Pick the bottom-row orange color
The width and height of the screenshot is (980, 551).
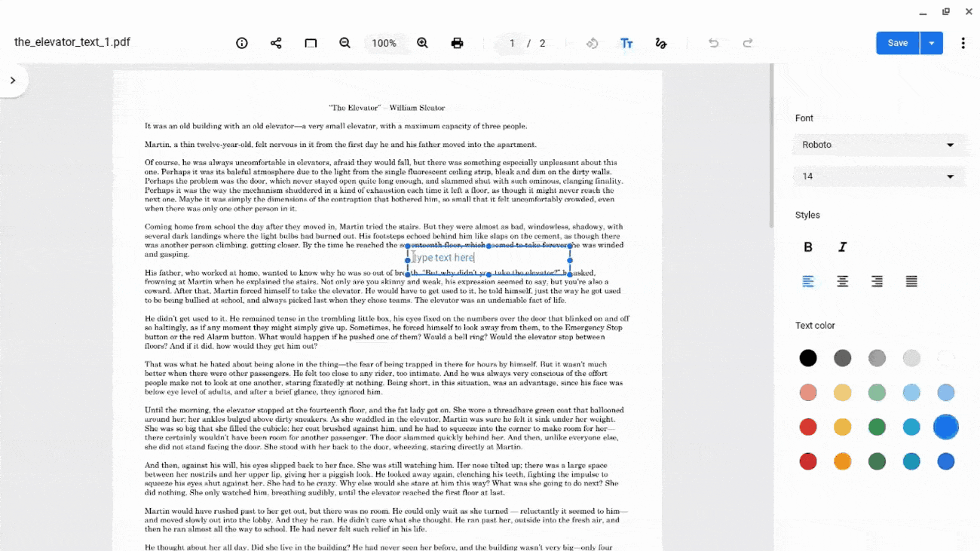click(x=843, y=461)
